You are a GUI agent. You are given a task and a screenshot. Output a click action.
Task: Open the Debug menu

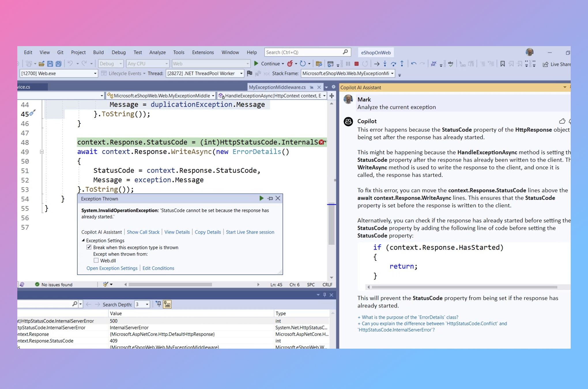118,52
